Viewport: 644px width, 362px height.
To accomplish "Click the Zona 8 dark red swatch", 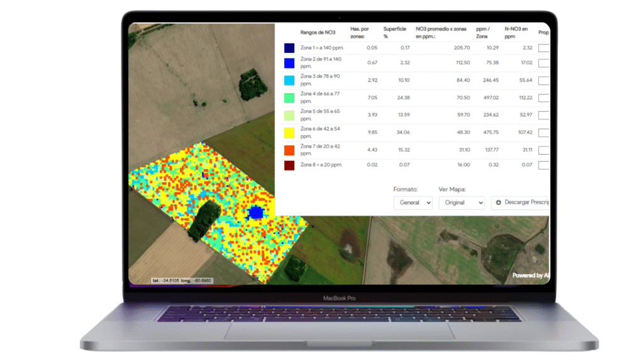I will coord(289,165).
